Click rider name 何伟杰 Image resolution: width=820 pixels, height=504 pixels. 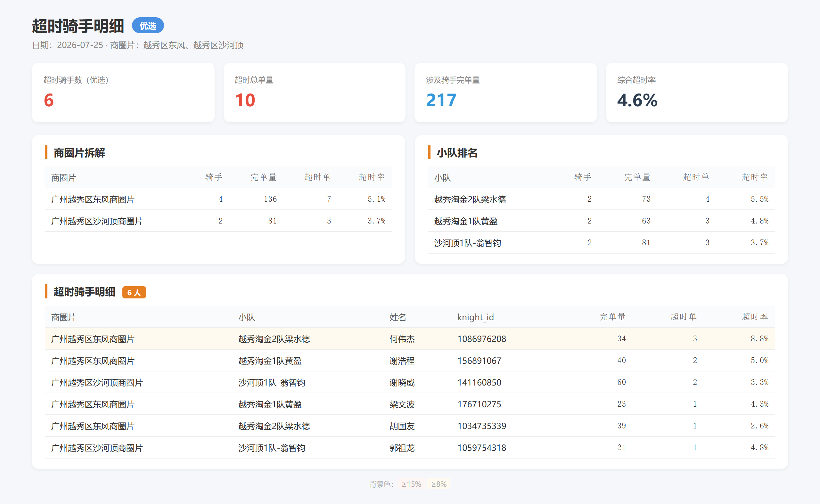402,339
